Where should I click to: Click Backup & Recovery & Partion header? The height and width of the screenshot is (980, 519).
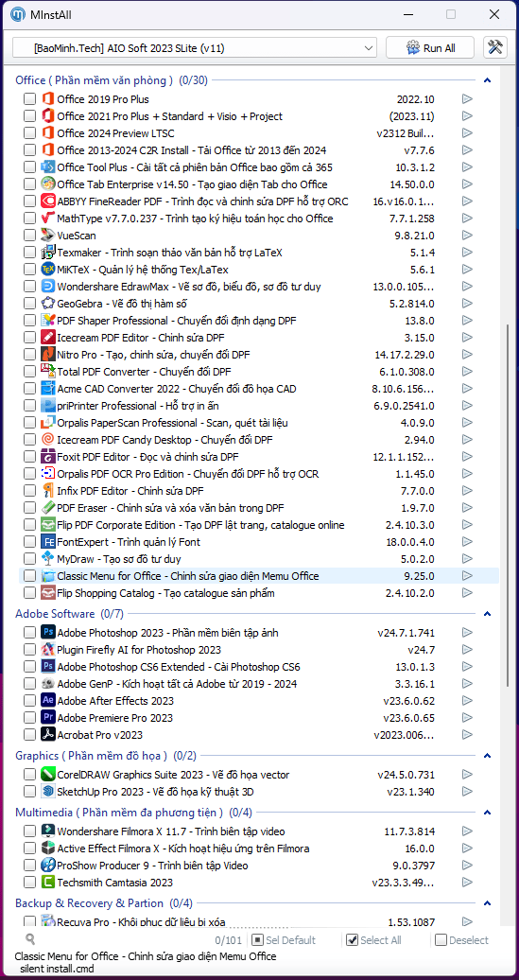104,903
